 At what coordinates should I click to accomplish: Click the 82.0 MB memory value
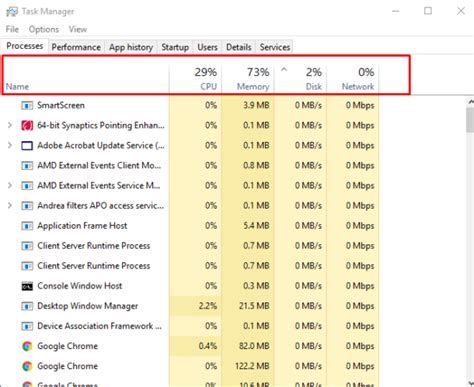[254, 346]
